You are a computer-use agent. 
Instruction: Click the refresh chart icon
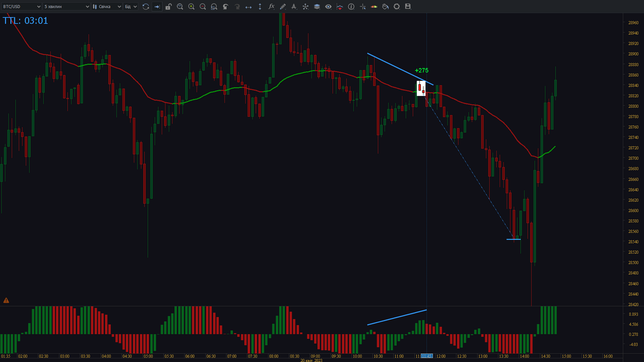point(146,6)
